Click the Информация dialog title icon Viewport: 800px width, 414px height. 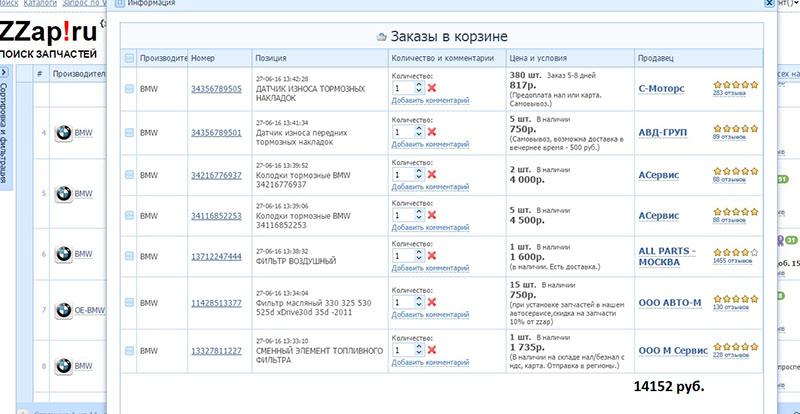coord(119,3)
